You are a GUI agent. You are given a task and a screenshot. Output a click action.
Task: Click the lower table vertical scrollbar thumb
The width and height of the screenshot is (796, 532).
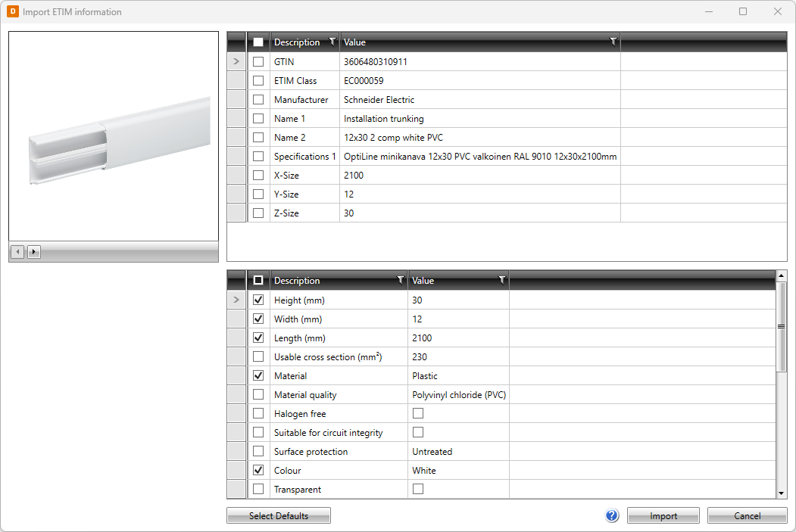tap(782, 327)
